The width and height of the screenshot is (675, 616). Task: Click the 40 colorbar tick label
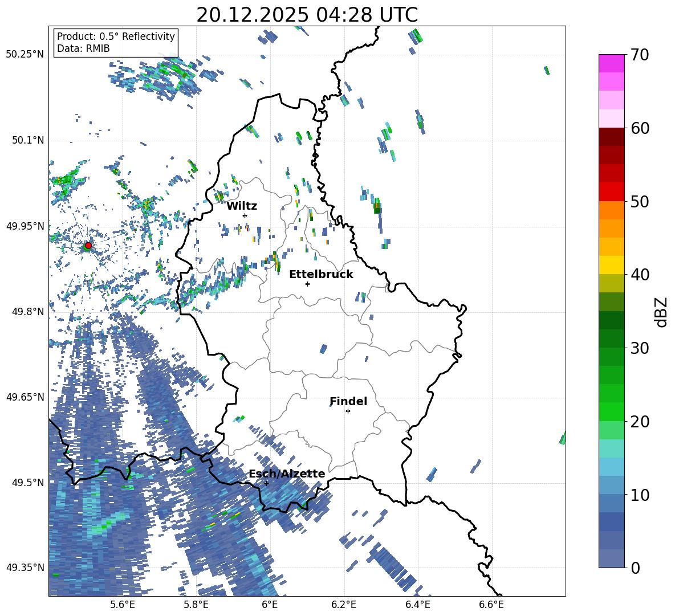pos(640,275)
